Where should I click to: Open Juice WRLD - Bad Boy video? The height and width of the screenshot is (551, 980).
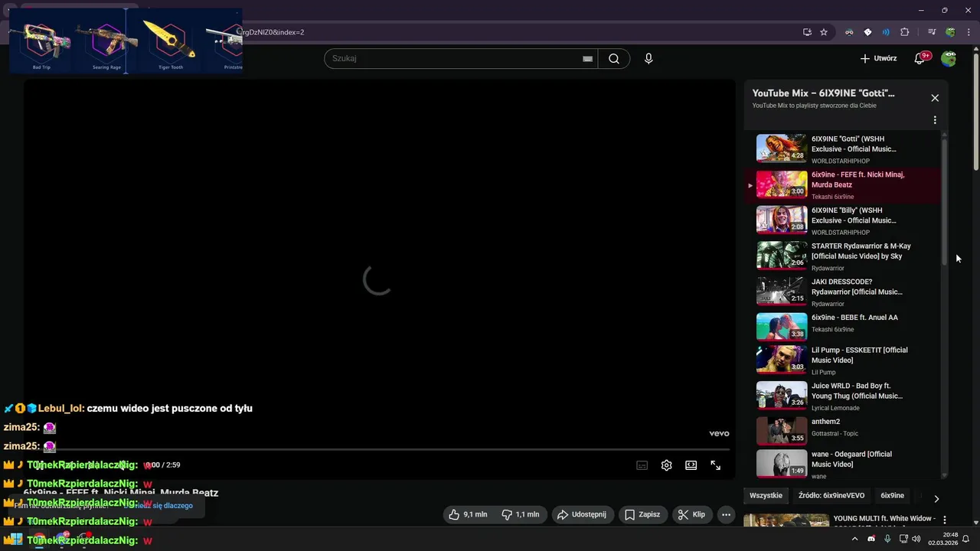pyautogui.click(x=843, y=396)
